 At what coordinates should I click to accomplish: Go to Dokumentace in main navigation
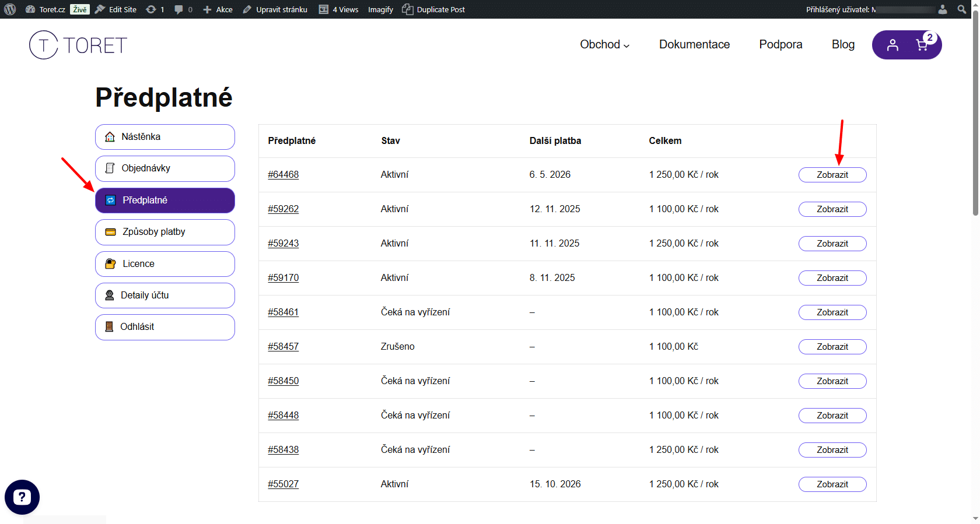pos(694,45)
